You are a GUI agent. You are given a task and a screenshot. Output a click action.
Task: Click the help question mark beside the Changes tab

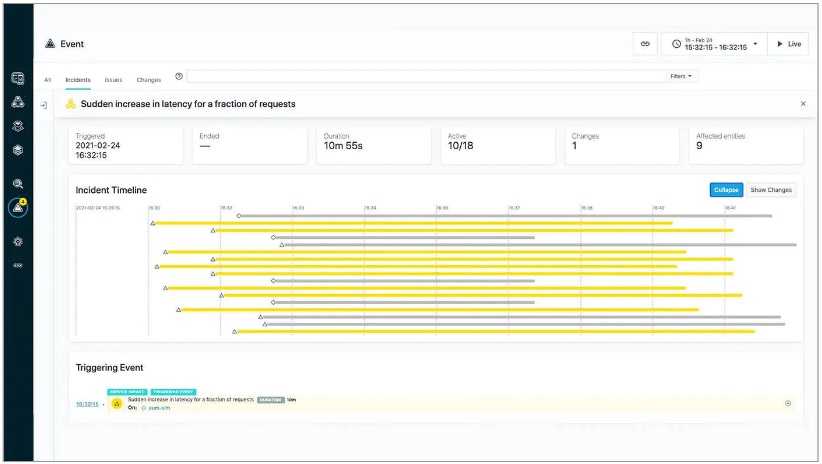(179, 77)
